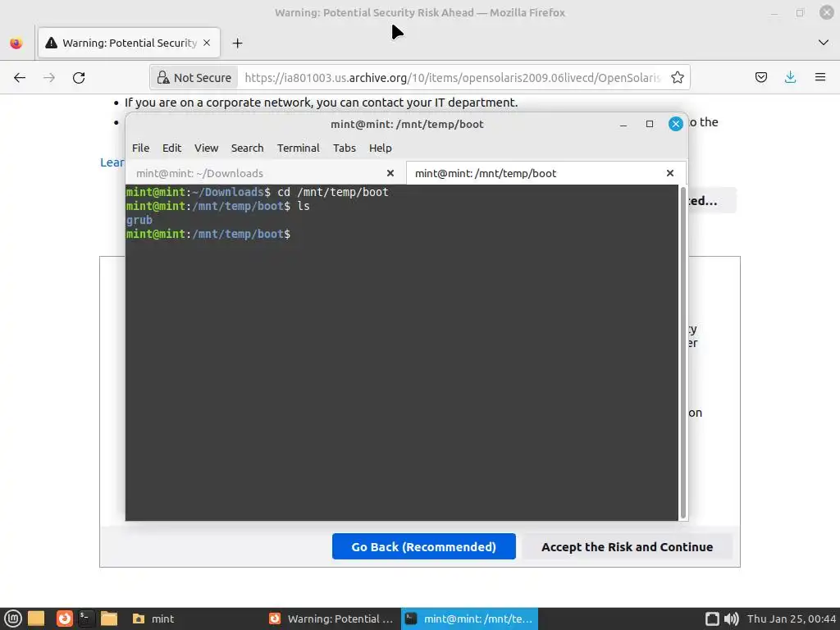Open the volume control tray icon
The image size is (840, 630).
click(x=731, y=619)
